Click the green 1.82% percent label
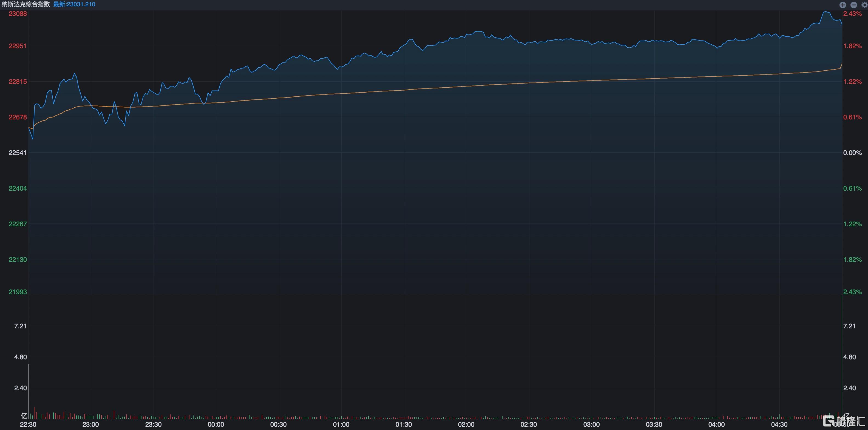 point(852,260)
